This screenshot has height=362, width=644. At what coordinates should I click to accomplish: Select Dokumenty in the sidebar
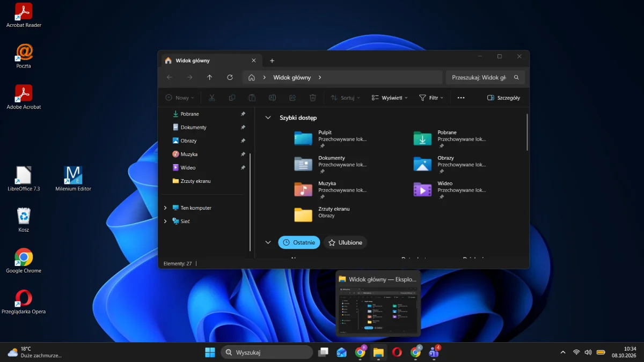(x=194, y=127)
